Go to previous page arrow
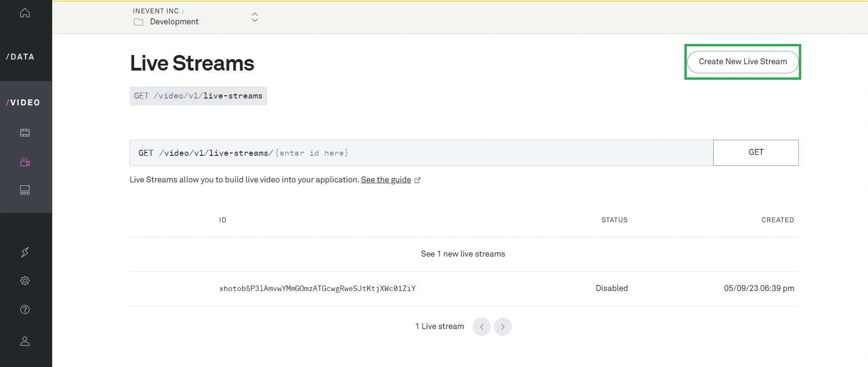The width and height of the screenshot is (868, 367). point(482,327)
